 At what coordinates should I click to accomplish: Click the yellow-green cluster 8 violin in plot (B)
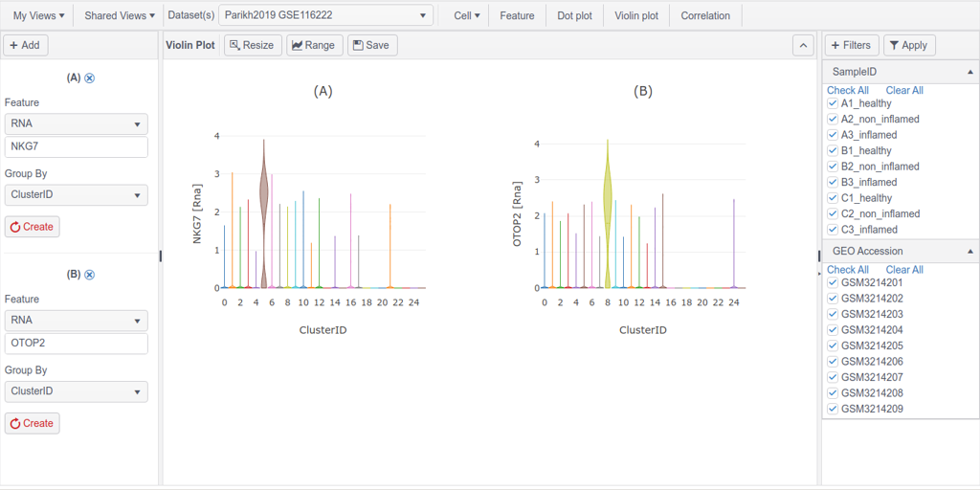607,213
